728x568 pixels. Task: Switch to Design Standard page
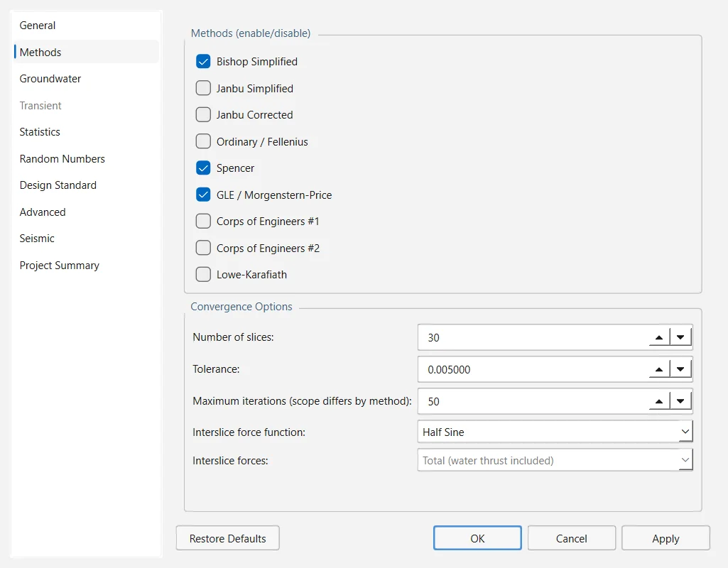point(87,185)
